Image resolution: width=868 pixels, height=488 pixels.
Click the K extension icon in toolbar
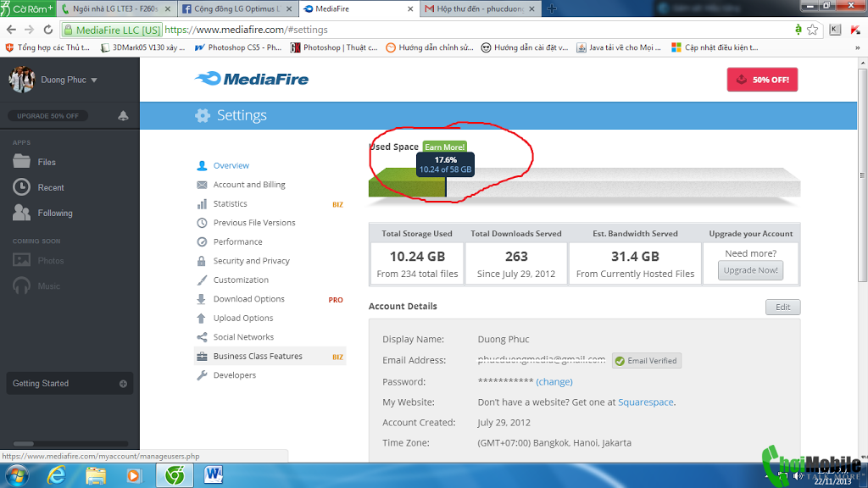pos(835,30)
